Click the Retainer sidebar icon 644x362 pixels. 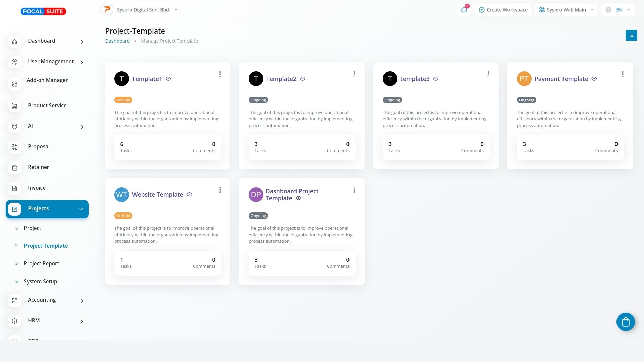pyautogui.click(x=14, y=168)
